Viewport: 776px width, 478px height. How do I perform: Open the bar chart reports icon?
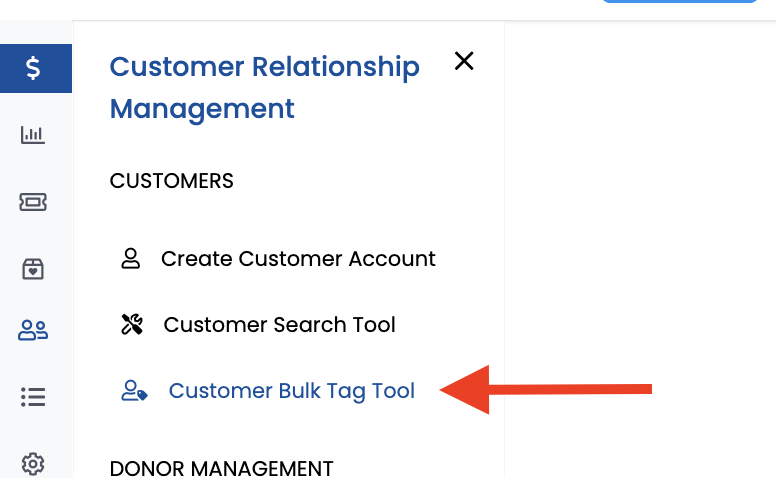pos(33,135)
